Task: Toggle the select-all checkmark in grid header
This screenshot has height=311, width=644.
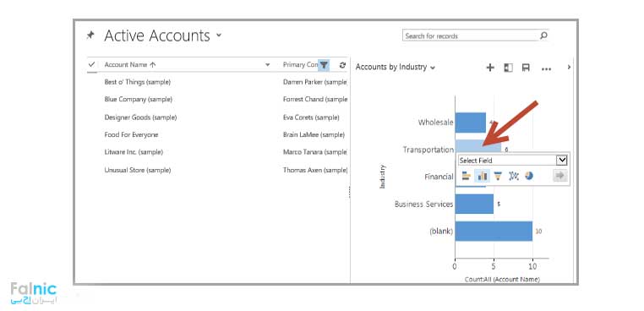Action: pyautogui.click(x=92, y=64)
